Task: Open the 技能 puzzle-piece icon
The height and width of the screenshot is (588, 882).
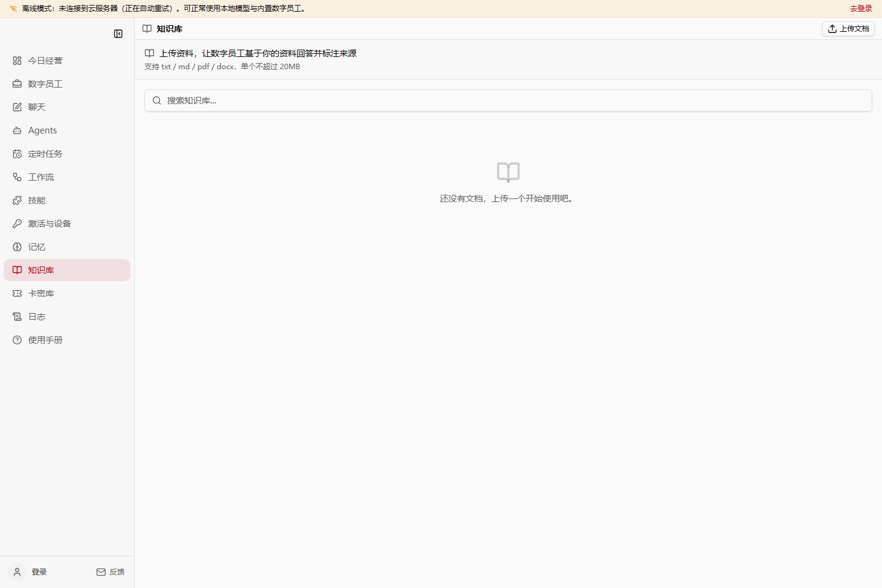Action: [17, 200]
